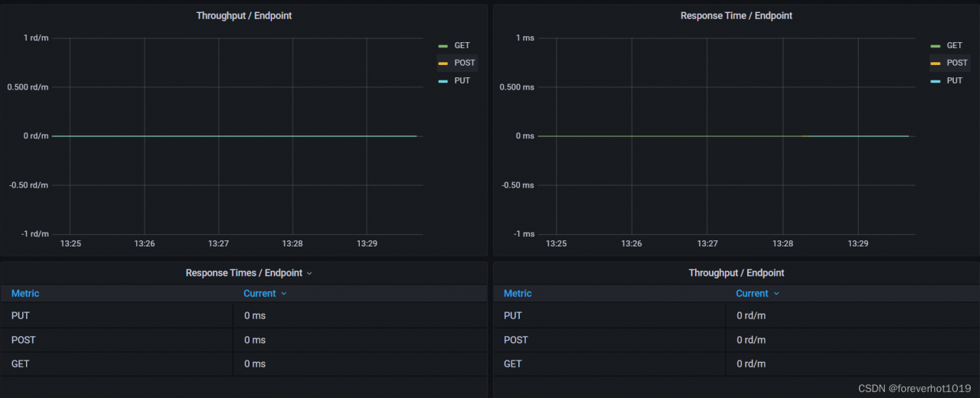Select PUT row in Throughput table
Screen dimensions: 980x398
[x=737, y=315]
